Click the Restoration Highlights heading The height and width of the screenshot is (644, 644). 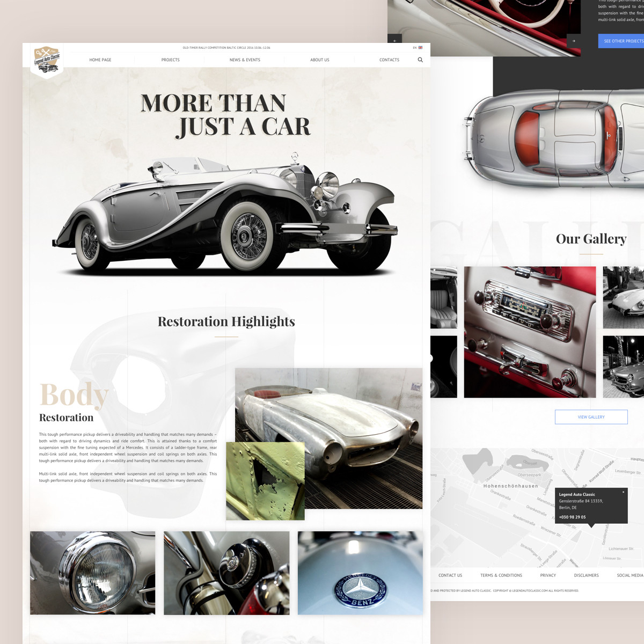pyautogui.click(x=226, y=321)
